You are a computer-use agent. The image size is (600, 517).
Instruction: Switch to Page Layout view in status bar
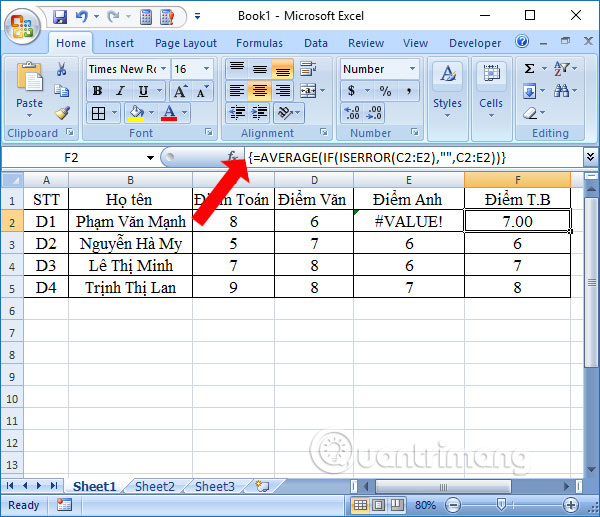pyautogui.click(x=378, y=505)
